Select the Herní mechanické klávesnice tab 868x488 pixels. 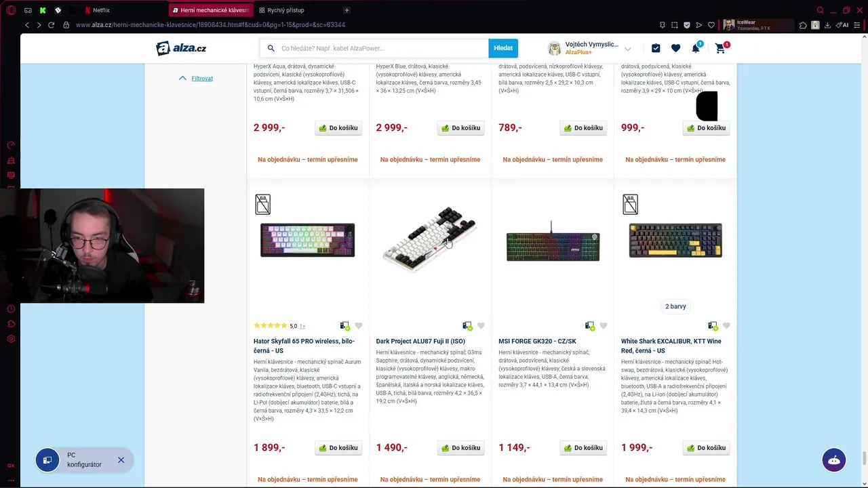click(x=211, y=10)
